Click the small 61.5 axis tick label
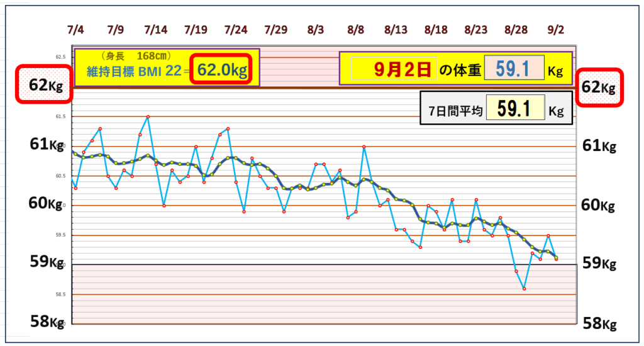This screenshot has height=346, width=644. pyautogui.click(x=60, y=117)
